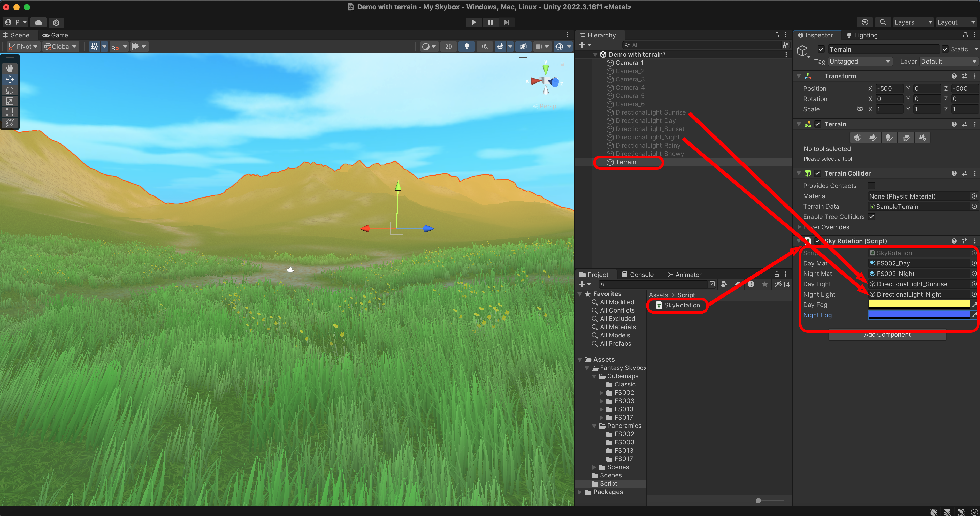Viewport: 980px width, 516px height.
Task: Select the Hand view tool
Action: [10, 68]
